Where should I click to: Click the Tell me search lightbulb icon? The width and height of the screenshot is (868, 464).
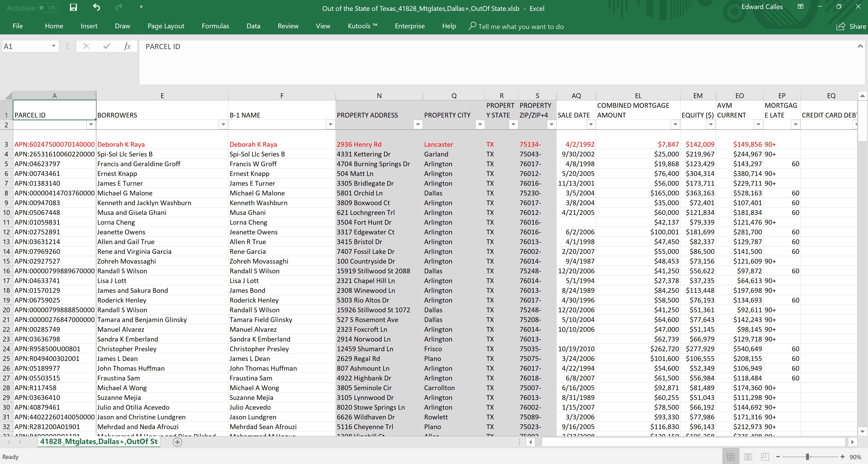472,26
